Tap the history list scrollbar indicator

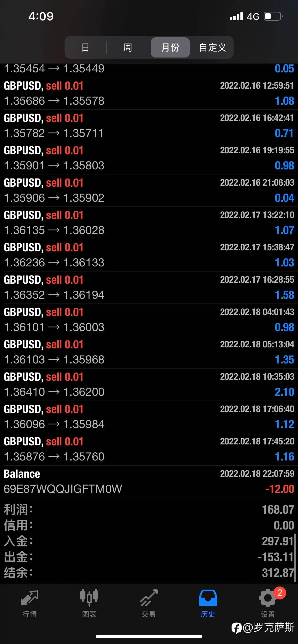pyautogui.click(x=295, y=558)
